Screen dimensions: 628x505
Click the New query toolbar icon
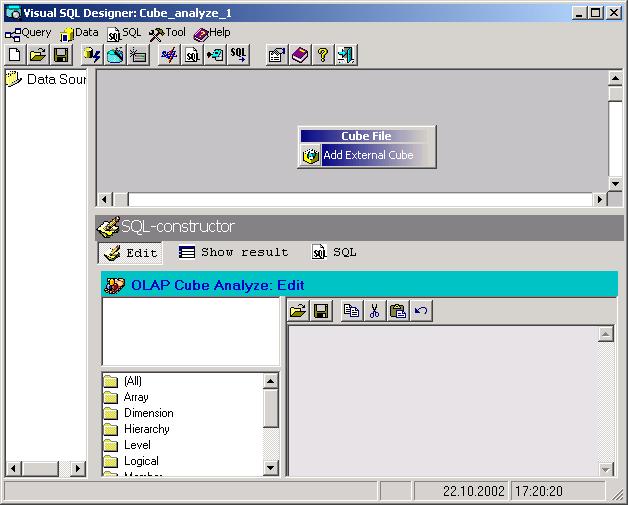pyautogui.click(x=14, y=55)
